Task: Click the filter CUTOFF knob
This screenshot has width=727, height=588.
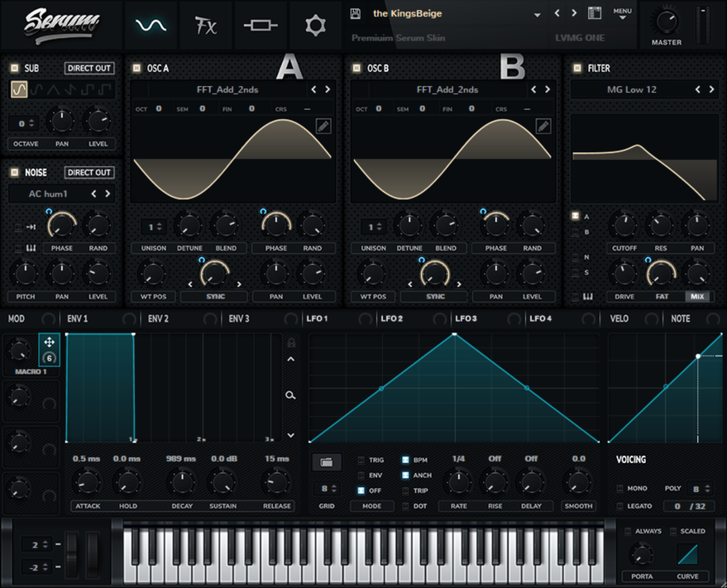Action: click(x=624, y=226)
